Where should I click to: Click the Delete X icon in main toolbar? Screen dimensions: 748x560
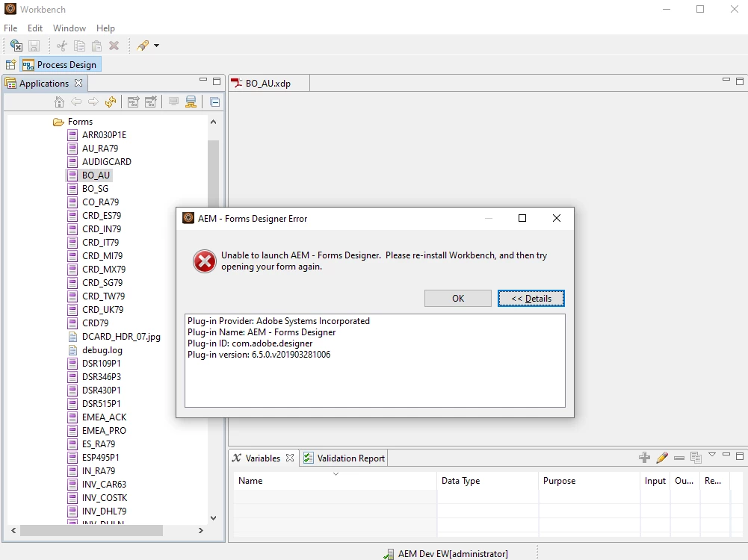114,46
